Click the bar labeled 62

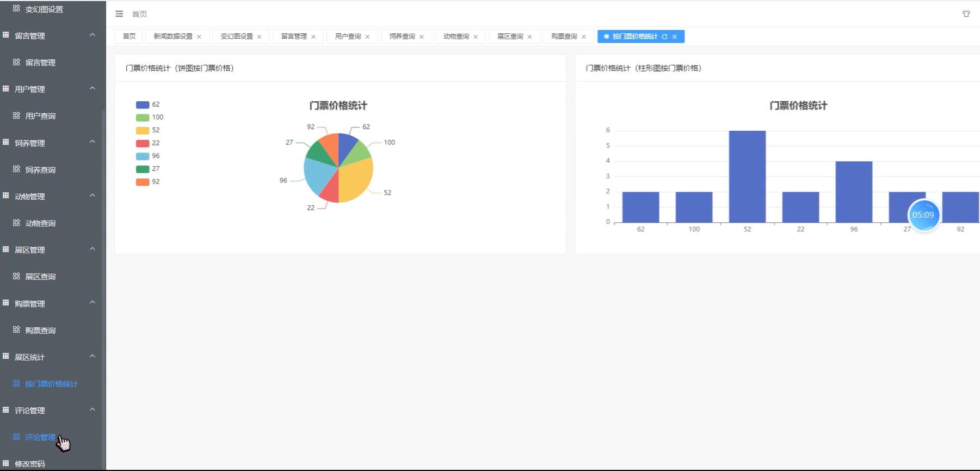(640, 207)
